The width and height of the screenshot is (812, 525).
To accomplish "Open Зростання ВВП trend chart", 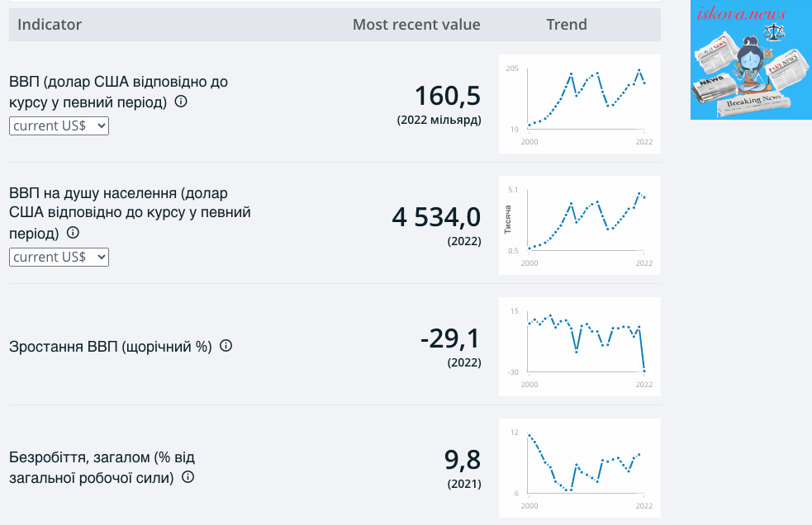I will click(x=580, y=347).
